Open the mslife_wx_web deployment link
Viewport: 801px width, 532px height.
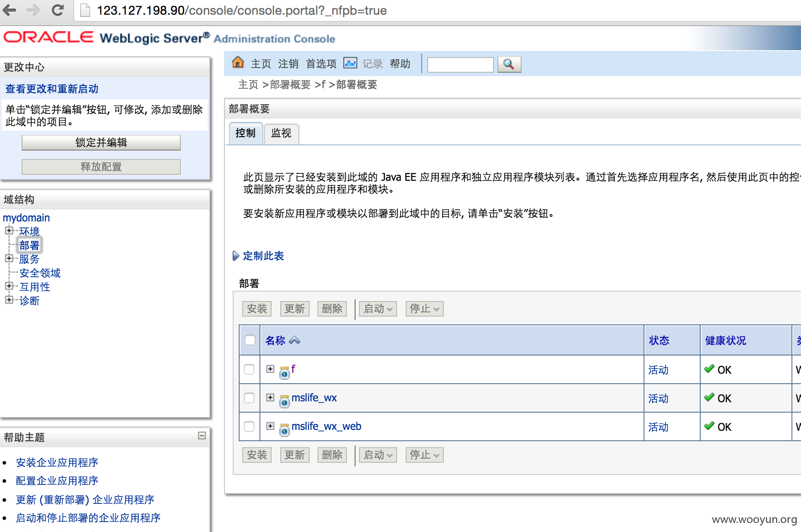point(327,426)
